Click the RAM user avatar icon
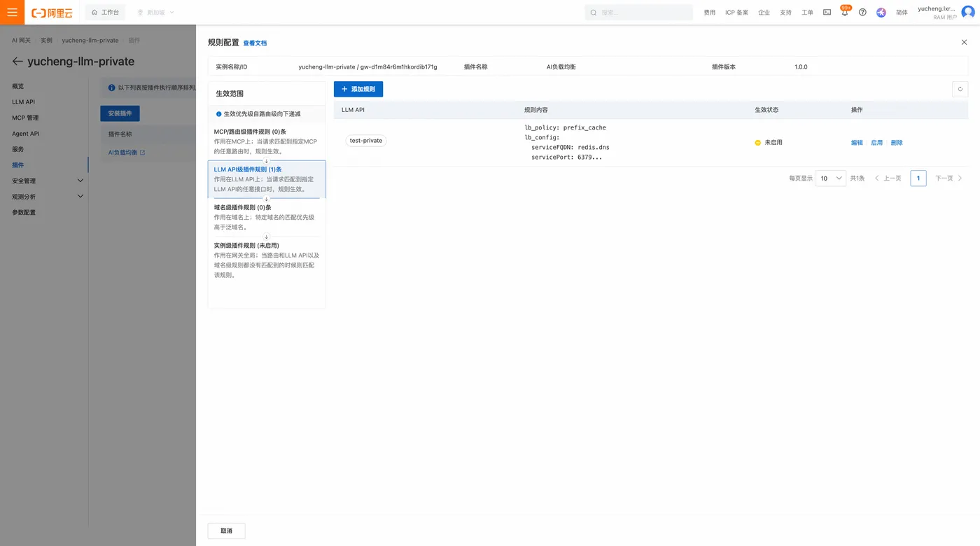Screen dimensions: 980x546 [968, 12]
